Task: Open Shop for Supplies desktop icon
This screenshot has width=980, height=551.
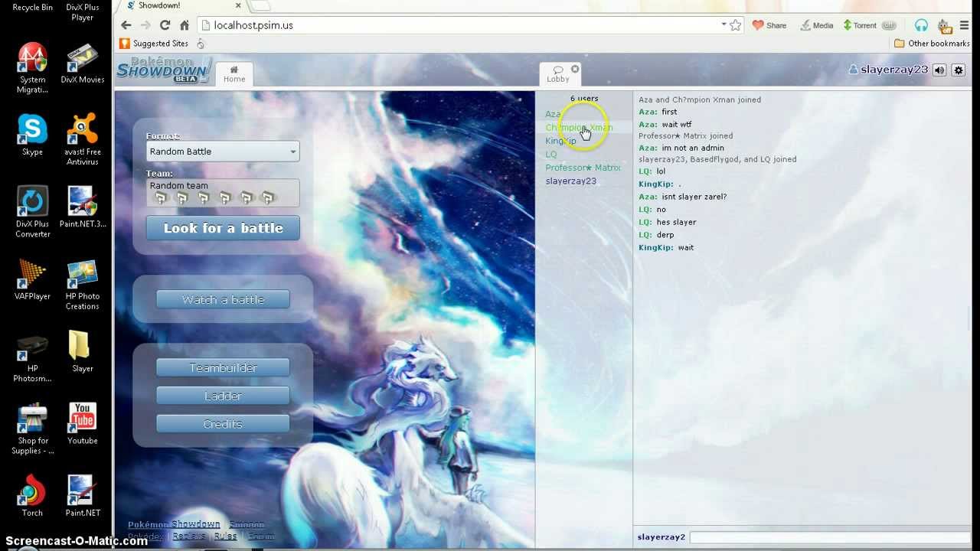Action: tap(32, 429)
